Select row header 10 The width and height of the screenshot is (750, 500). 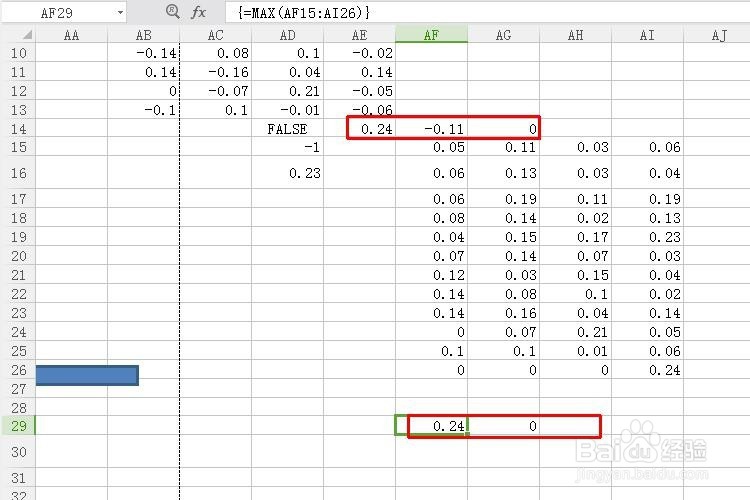(x=18, y=53)
